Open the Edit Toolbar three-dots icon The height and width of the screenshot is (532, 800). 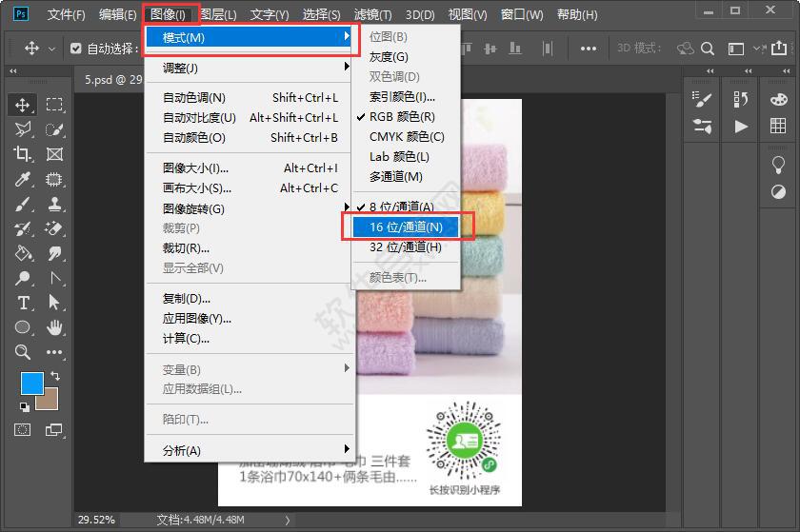point(54,352)
